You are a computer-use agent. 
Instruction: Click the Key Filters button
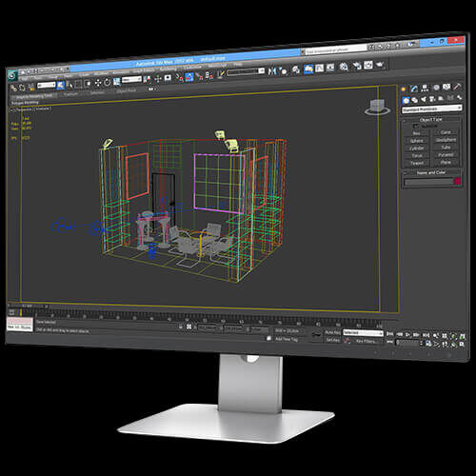point(366,341)
